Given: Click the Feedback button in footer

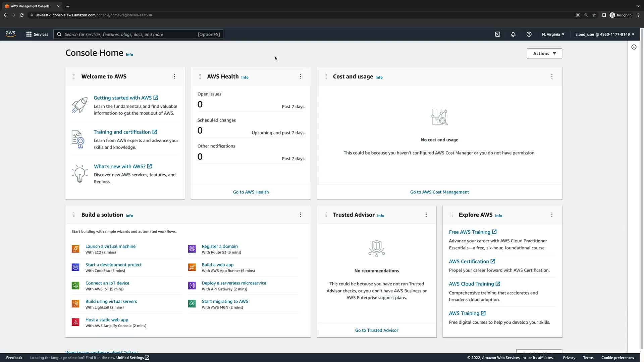Looking at the screenshot, I should click(14, 358).
